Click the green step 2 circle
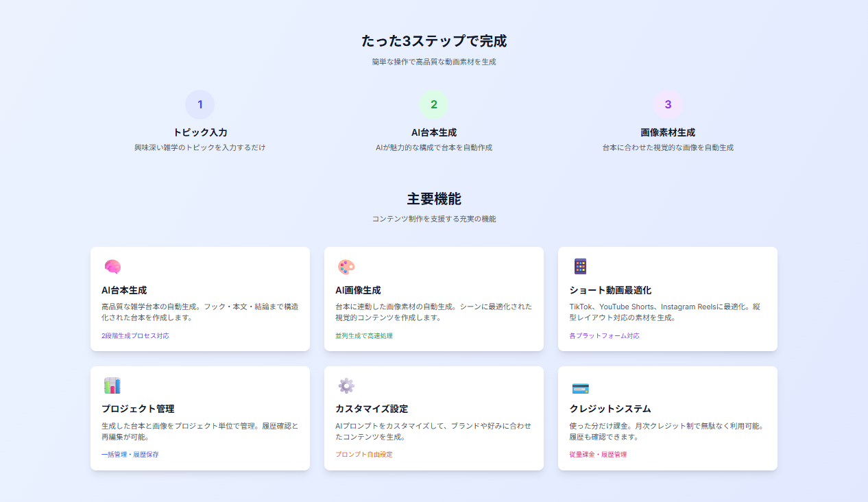This screenshot has height=502, width=868. pos(433,105)
